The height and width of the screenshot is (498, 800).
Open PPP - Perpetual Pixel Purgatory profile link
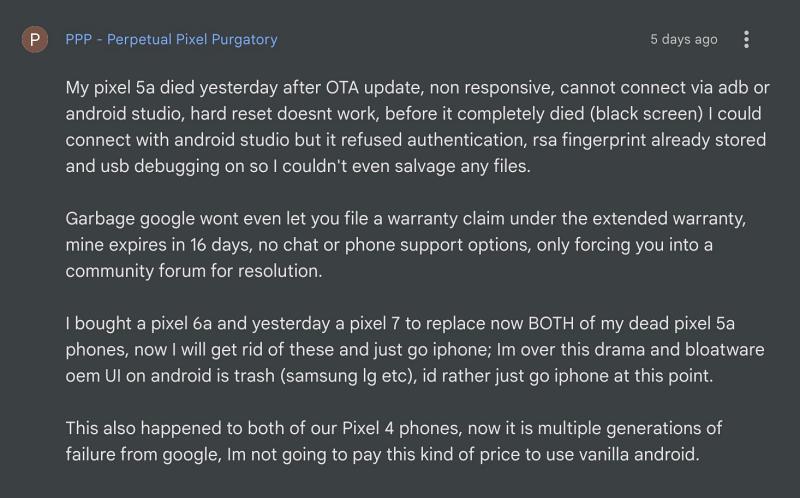171,39
